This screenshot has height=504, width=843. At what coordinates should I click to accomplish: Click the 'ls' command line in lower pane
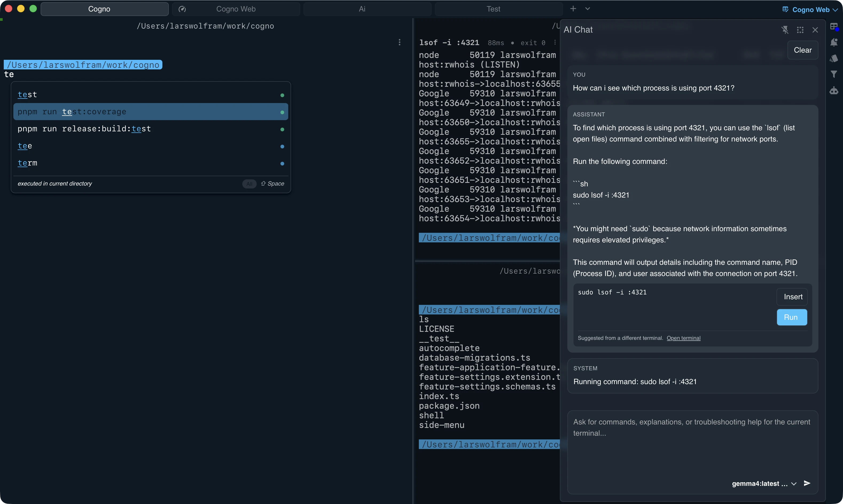point(424,319)
